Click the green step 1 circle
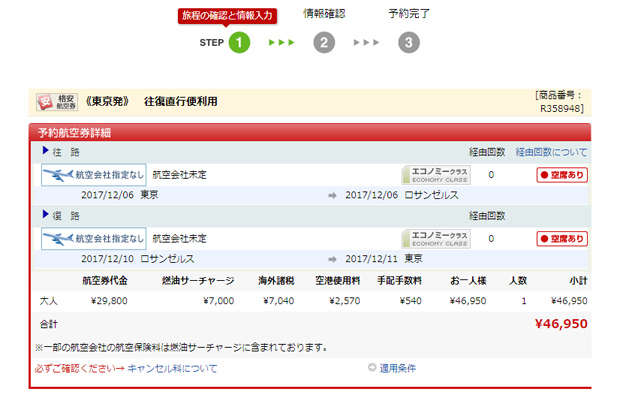 [239, 43]
